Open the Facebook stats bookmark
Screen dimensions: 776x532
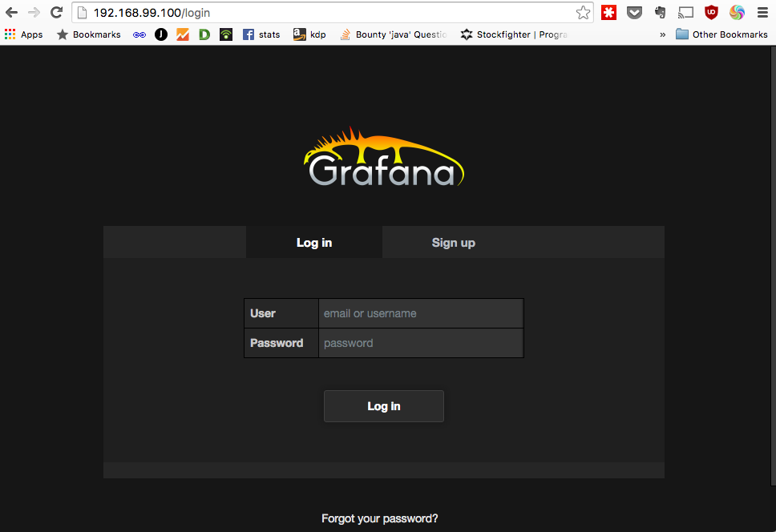click(261, 34)
